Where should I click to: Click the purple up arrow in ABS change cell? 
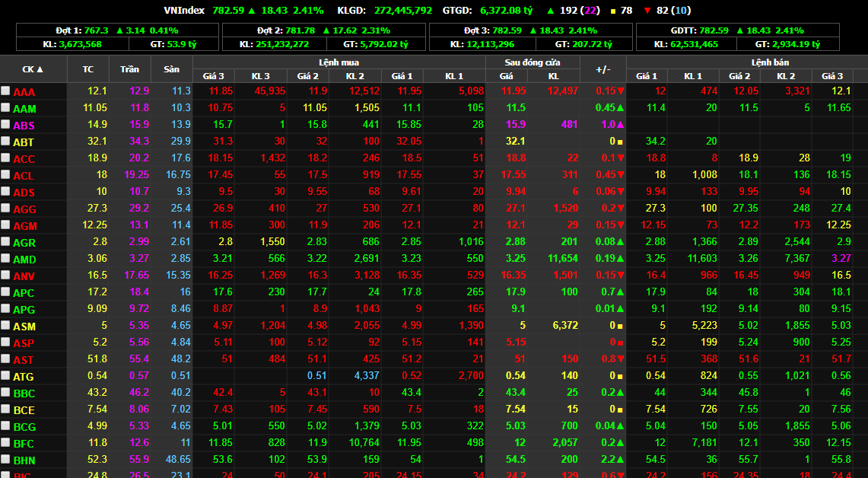[620, 125]
